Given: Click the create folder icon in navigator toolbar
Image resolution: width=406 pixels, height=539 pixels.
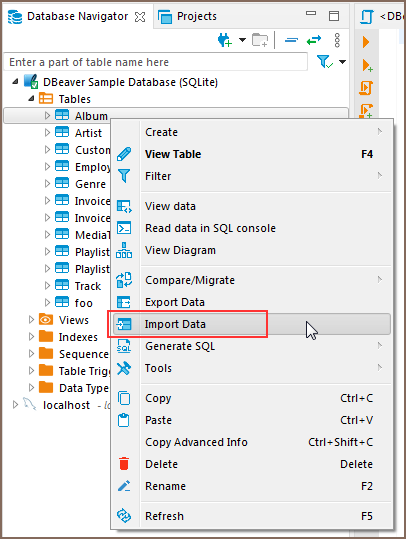Looking at the screenshot, I should [260, 40].
